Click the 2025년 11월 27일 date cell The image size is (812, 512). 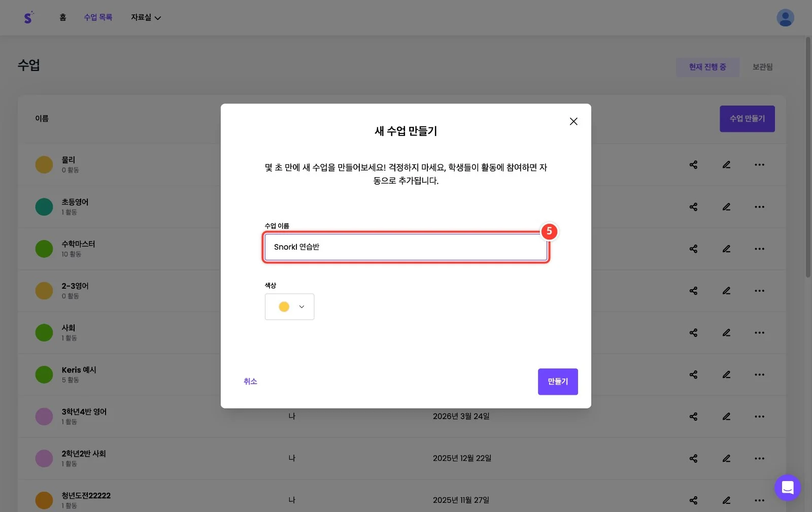pos(461,500)
